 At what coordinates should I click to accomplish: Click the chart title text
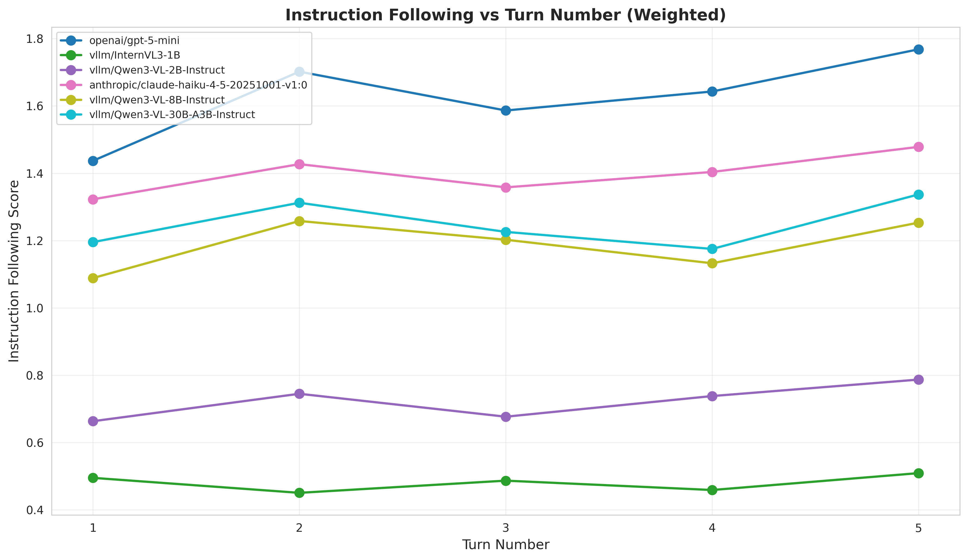click(x=505, y=15)
